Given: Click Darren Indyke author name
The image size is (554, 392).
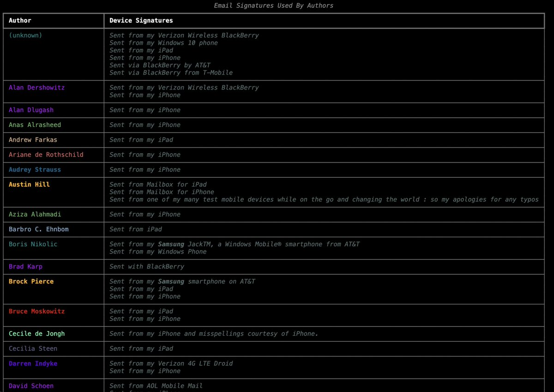Looking at the screenshot, I should 33,363.
